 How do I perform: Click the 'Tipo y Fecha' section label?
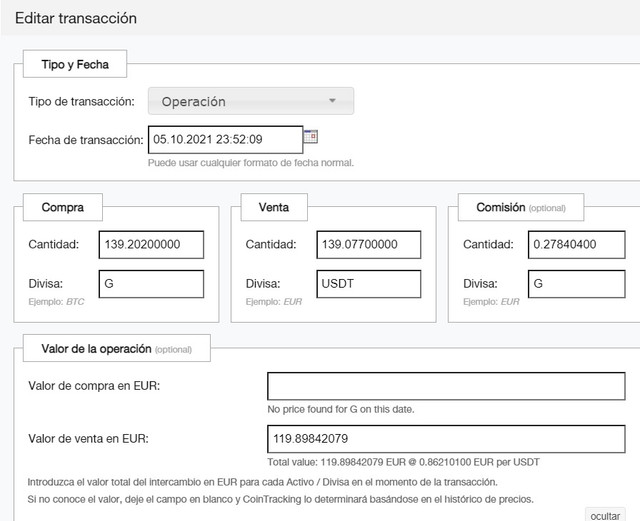75,64
